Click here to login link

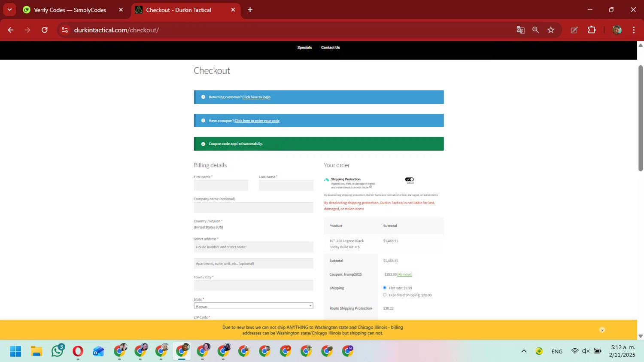point(256,97)
